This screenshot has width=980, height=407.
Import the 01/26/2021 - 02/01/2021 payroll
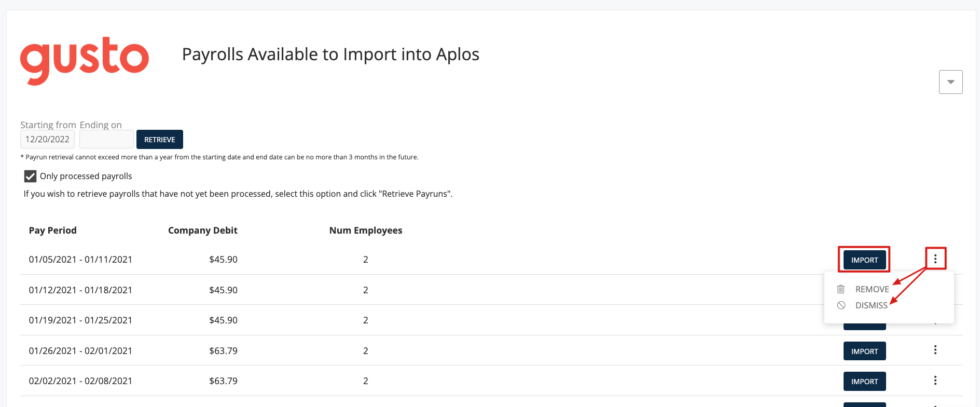pyautogui.click(x=864, y=351)
